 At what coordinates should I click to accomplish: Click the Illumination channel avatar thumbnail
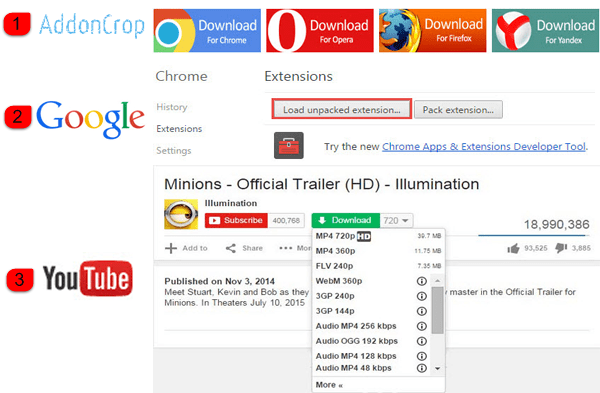click(x=181, y=214)
